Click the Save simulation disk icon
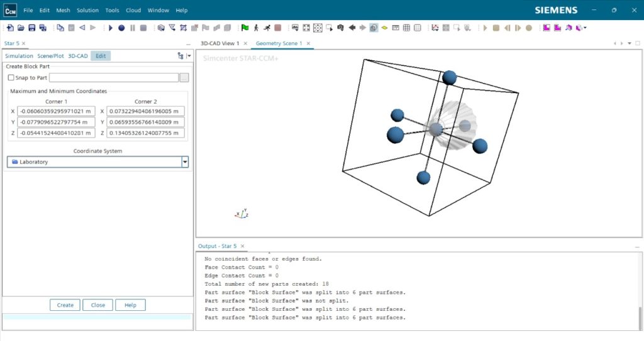The image size is (644, 341). point(31,28)
